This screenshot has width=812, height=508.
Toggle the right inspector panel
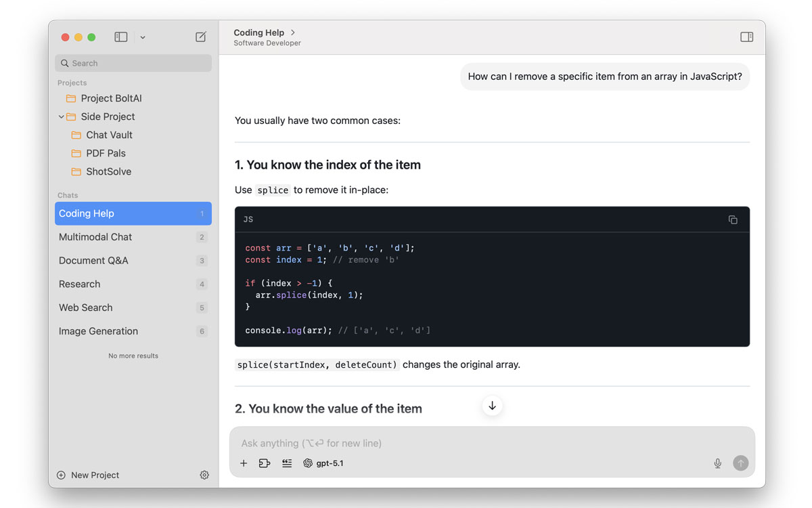coord(746,37)
